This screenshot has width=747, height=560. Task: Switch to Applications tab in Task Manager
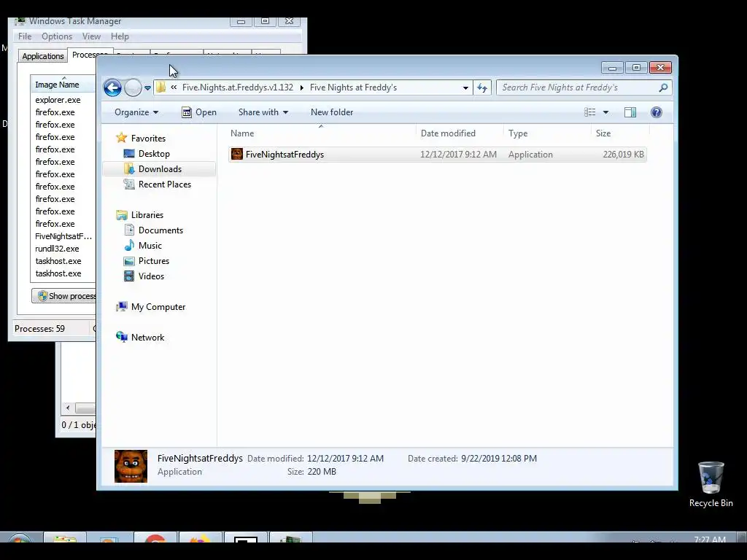click(43, 56)
